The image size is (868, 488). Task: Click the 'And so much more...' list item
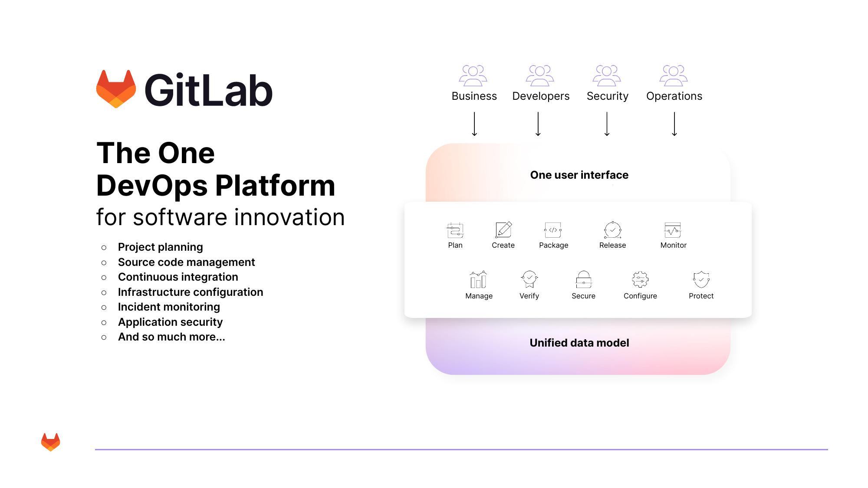click(172, 337)
